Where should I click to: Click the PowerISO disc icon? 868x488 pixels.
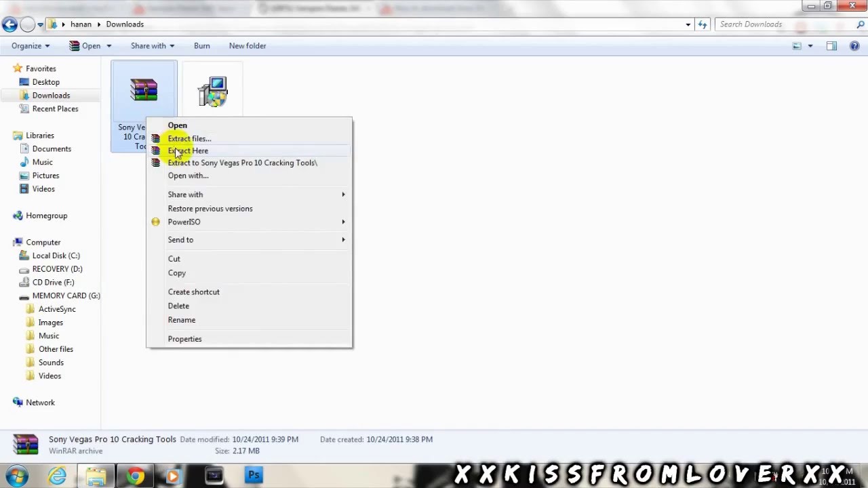pyautogui.click(x=156, y=222)
